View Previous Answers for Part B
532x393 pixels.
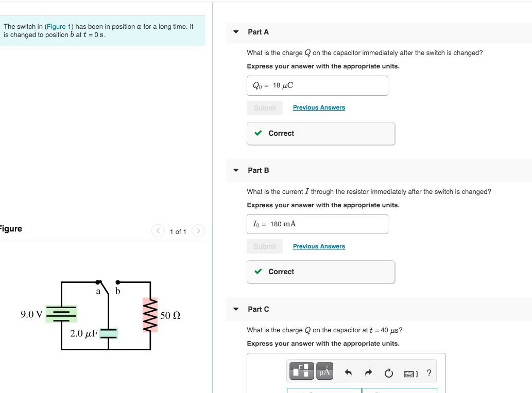tap(318, 246)
